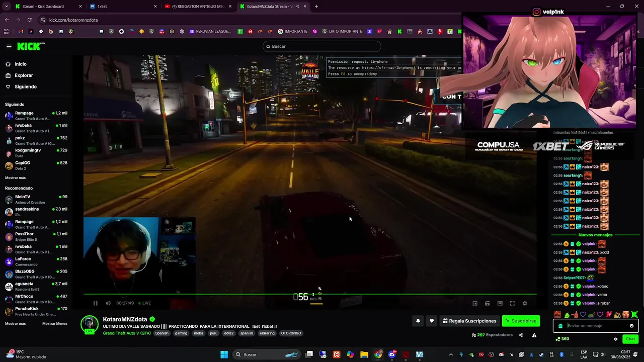Viewport: 644px width, 362px height.
Task: Toggle fullscreen on the video player
Action: 512,303
